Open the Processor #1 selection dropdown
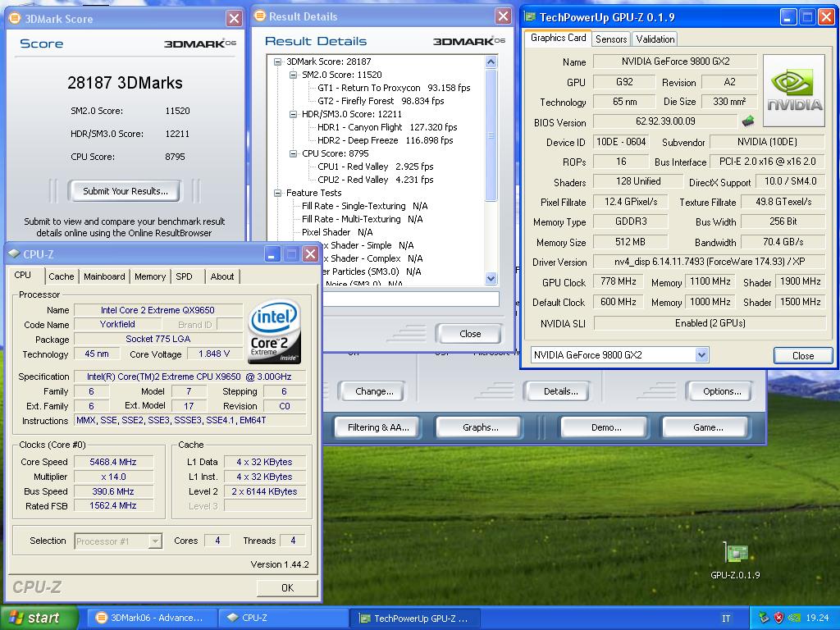Screen dimensions: 840x630 coord(155,541)
